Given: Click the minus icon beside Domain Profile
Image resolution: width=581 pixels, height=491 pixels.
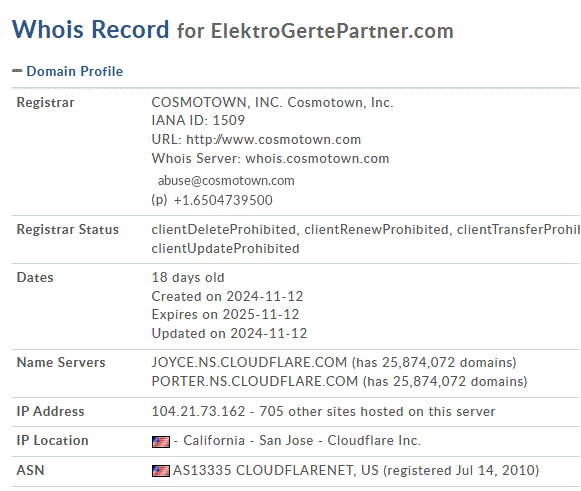Looking at the screenshot, I should click(17, 70).
